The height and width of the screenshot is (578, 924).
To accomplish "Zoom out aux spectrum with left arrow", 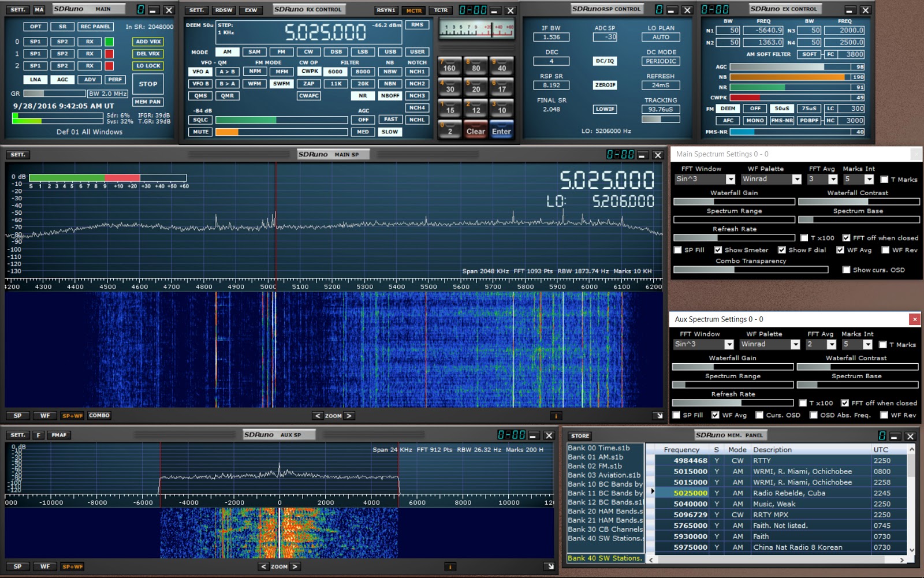I will [x=263, y=566].
